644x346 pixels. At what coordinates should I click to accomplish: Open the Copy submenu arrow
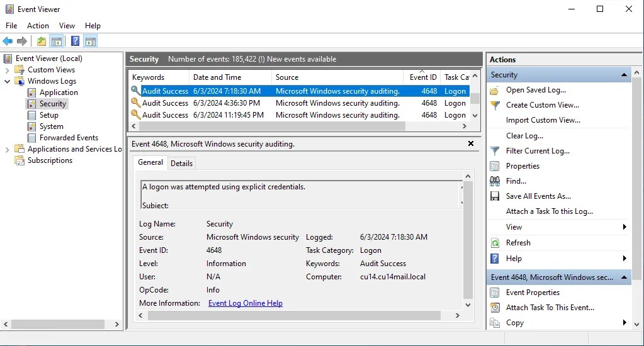point(624,323)
